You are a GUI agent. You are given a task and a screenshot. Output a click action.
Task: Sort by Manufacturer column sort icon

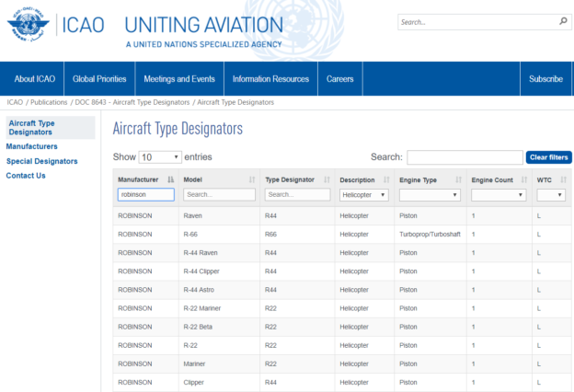[170, 179]
